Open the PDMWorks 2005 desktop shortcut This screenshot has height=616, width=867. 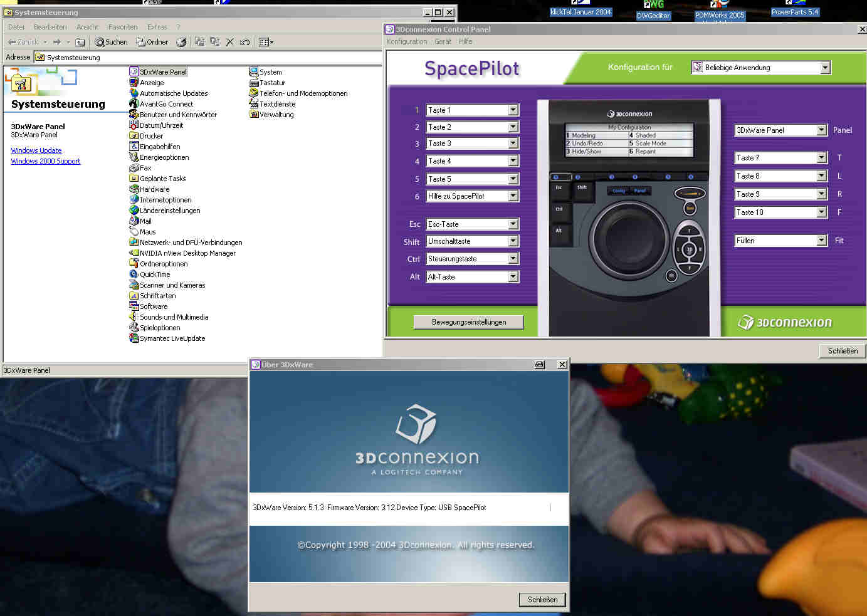[x=720, y=11]
